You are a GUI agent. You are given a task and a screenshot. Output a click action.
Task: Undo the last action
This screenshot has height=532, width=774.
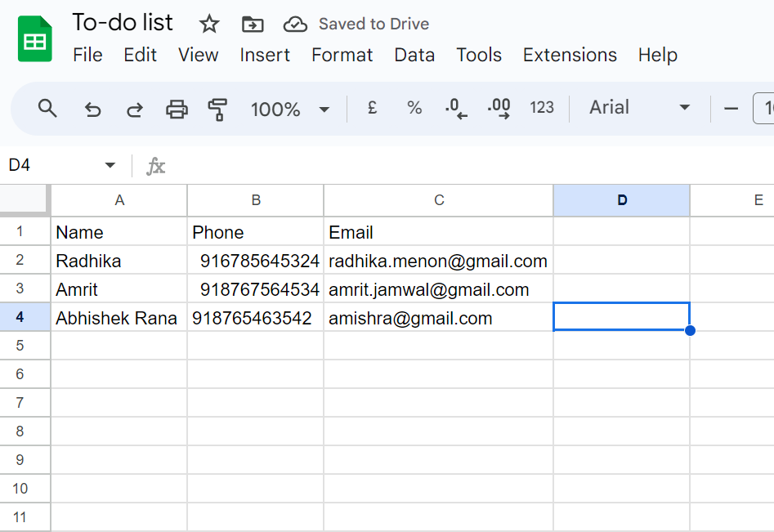(x=92, y=109)
